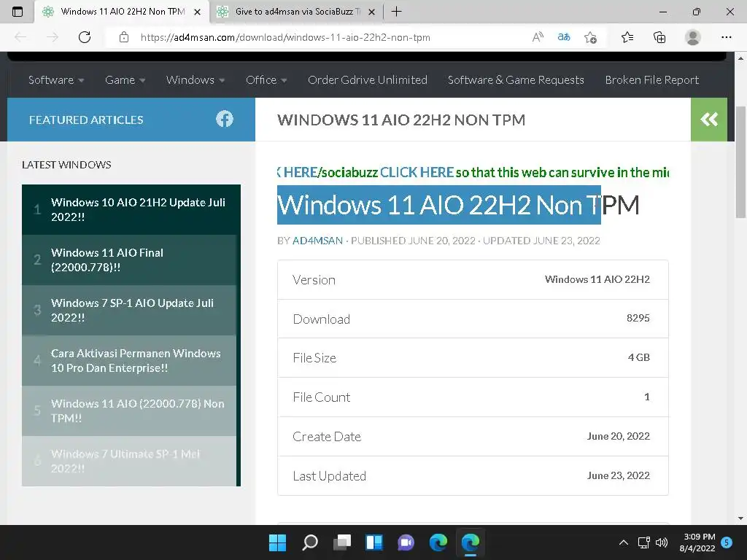747x560 pixels.
Task: Open taskbar Search
Action: click(310, 542)
